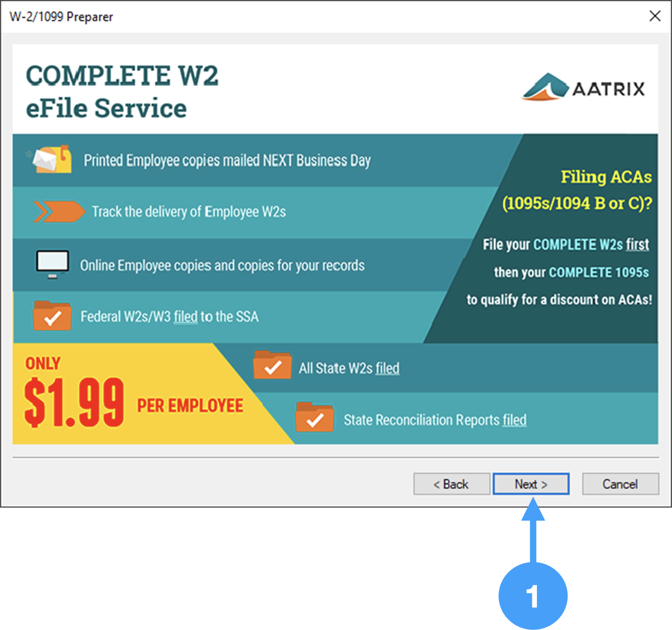Click filed beside State Reconciliation Reports
Screen dimensions: 672x630
(x=514, y=420)
